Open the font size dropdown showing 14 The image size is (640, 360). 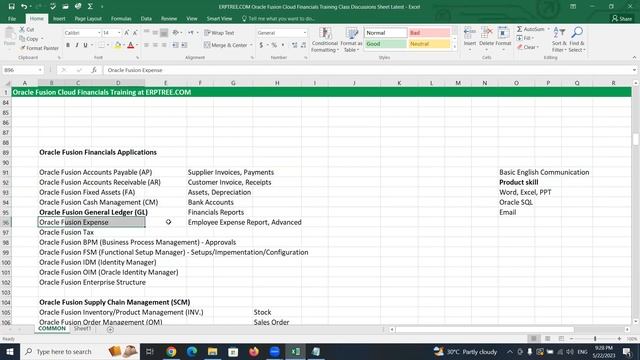pyautogui.click(x=119, y=33)
